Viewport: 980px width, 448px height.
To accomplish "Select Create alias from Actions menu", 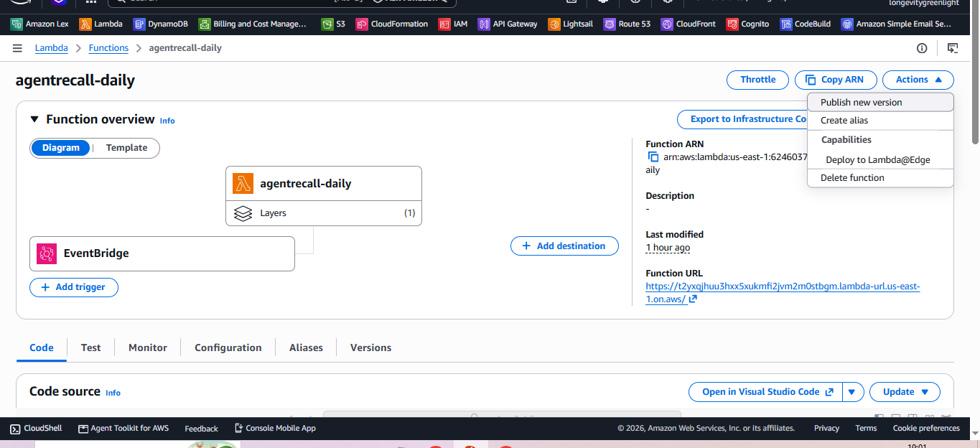I will 880,121.
